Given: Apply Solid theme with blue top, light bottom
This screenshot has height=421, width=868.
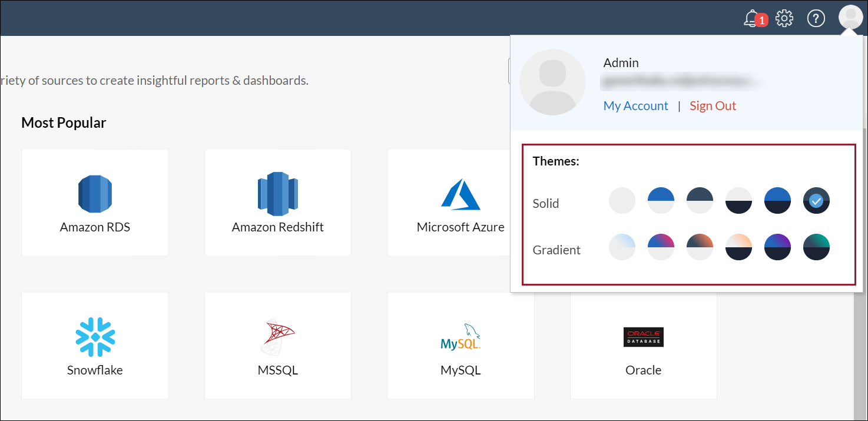Looking at the screenshot, I should (661, 201).
